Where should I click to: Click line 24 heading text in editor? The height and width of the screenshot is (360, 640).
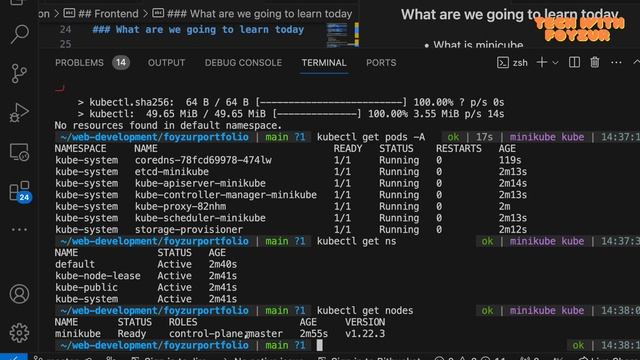pos(198,30)
